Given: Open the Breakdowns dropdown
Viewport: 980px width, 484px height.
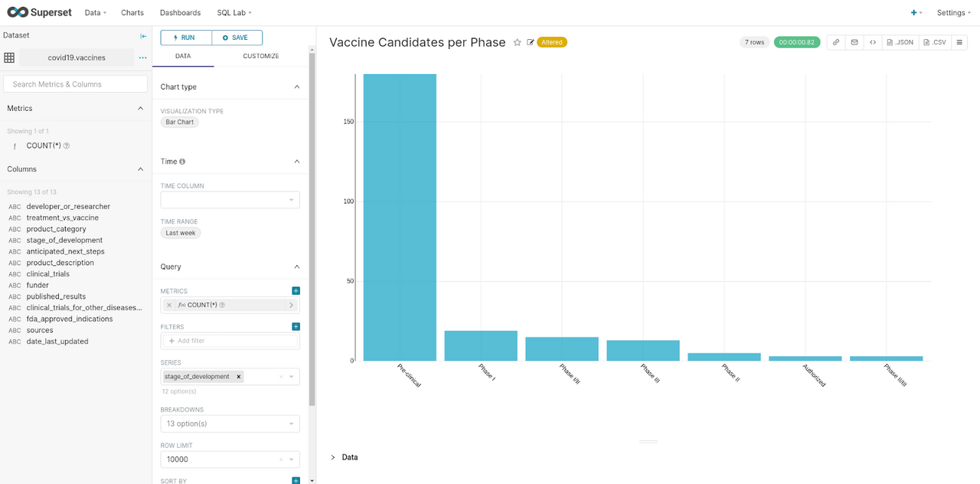Looking at the screenshot, I should 230,423.
